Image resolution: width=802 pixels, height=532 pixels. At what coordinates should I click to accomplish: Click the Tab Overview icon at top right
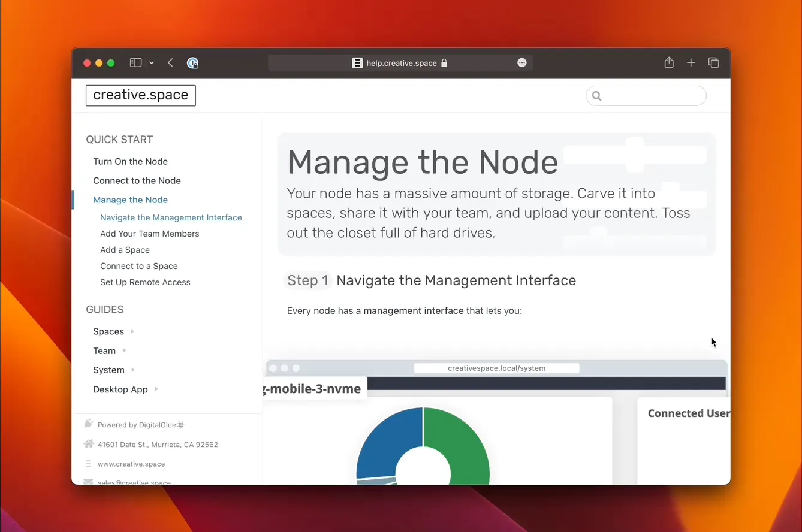pyautogui.click(x=713, y=62)
